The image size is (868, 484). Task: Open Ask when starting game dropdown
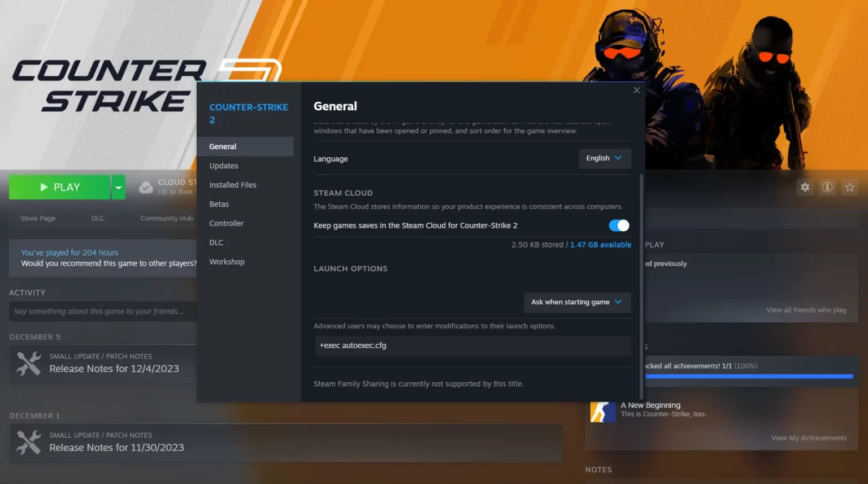[577, 302]
